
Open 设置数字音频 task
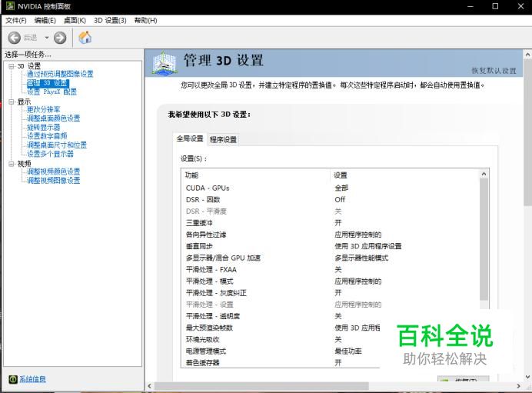(47, 136)
